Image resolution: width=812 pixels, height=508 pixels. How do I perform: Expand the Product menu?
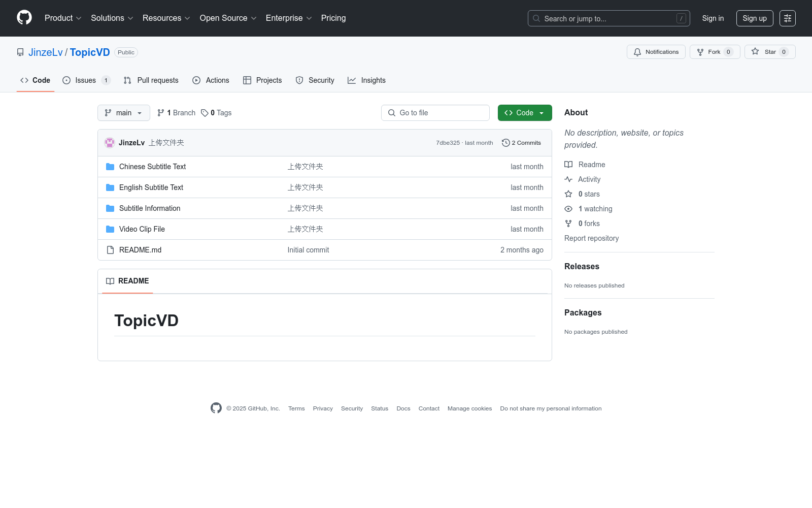(63, 18)
